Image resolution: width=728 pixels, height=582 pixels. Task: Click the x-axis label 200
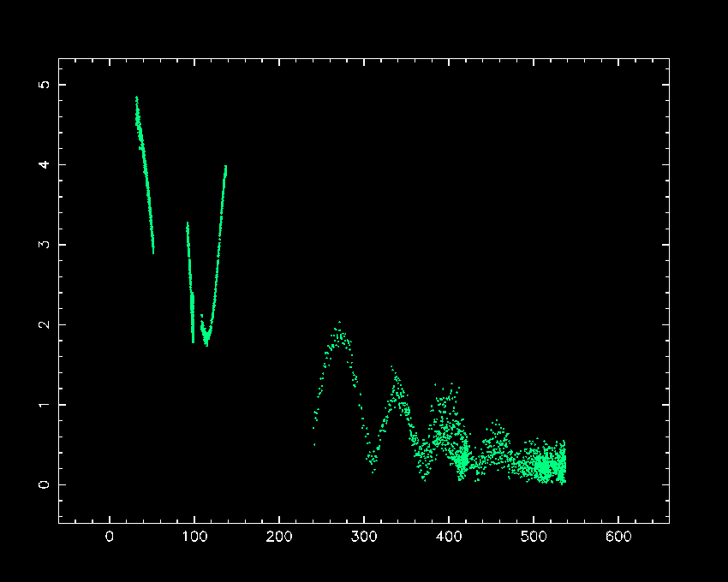[279, 537]
